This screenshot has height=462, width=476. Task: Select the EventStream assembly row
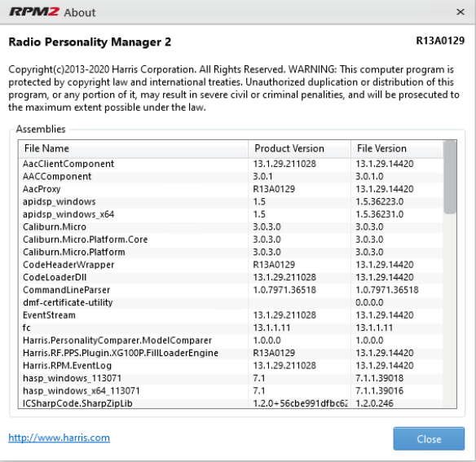pyautogui.click(x=231, y=315)
